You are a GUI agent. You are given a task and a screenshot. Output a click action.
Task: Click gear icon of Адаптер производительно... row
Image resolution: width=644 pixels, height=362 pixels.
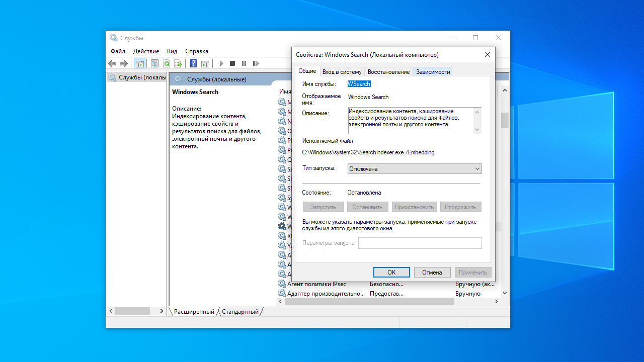coord(282,293)
